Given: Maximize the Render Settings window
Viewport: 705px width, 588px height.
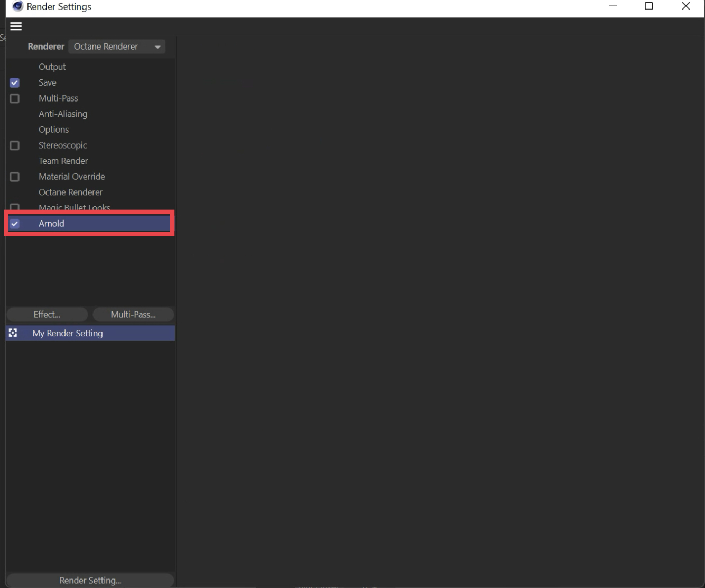Looking at the screenshot, I should [x=649, y=6].
